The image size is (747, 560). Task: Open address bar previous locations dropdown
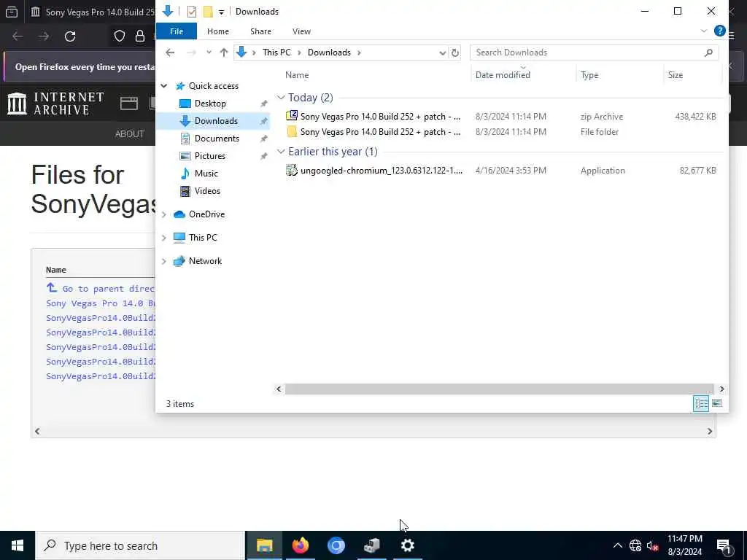click(x=442, y=52)
